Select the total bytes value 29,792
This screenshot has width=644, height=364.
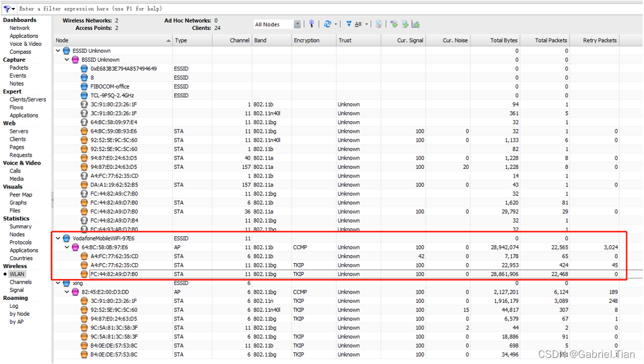pos(509,212)
